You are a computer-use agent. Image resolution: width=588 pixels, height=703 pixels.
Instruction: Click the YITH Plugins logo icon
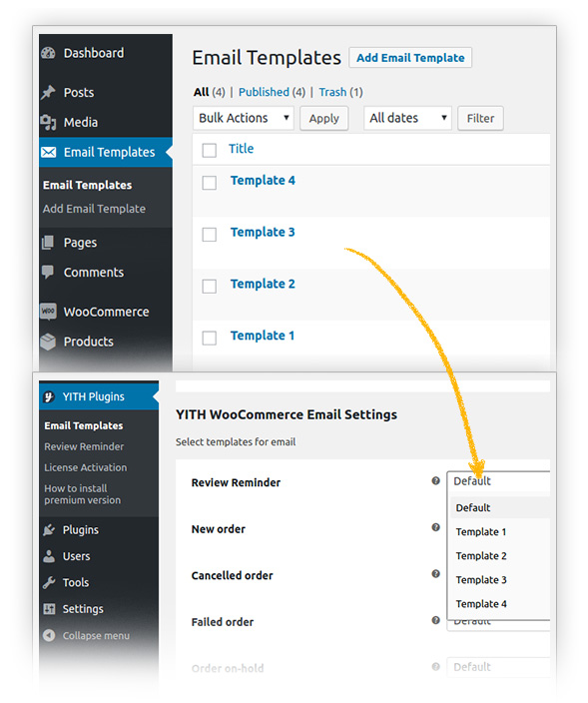click(x=49, y=396)
